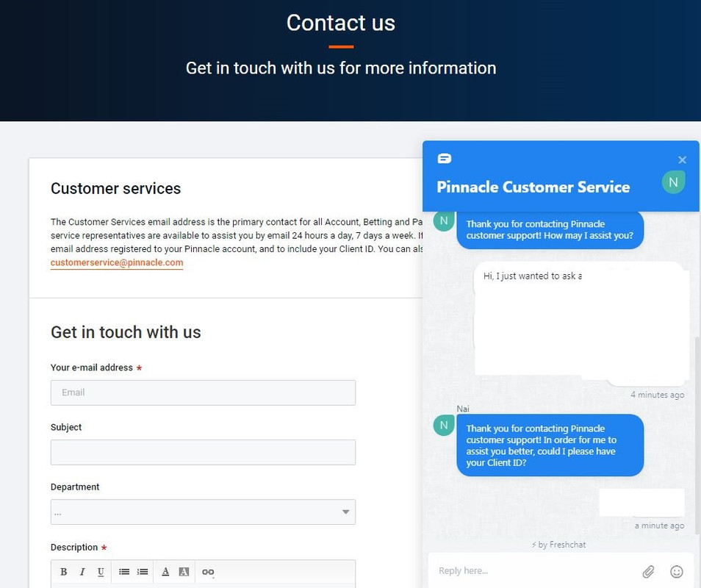Click the 'Subject' field label
The width and height of the screenshot is (701, 588).
point(66,427)
